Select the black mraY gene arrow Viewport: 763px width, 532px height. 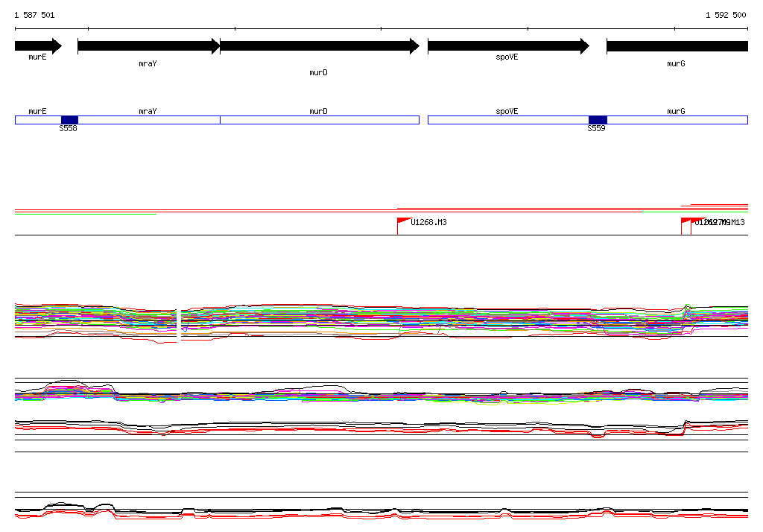(x=149, y=46)
